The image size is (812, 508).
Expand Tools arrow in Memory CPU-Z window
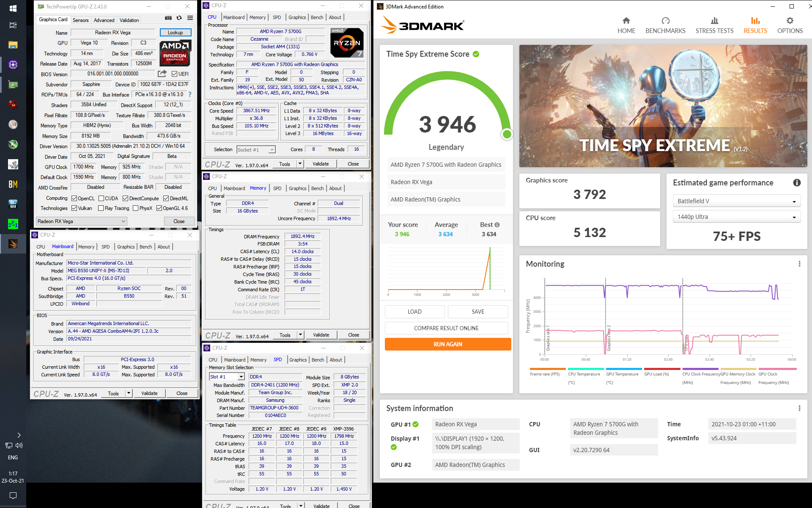(300, 335)
